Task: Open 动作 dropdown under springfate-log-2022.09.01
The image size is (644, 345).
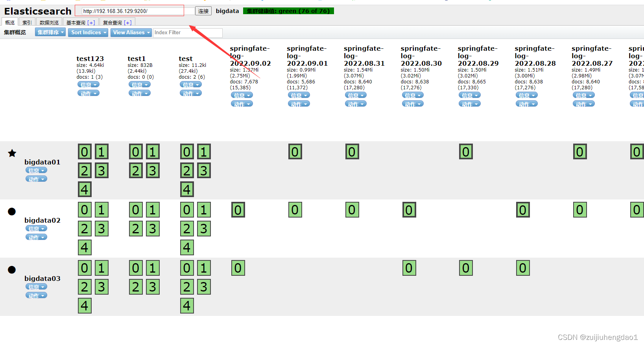Action: click(x=299, y=104)
